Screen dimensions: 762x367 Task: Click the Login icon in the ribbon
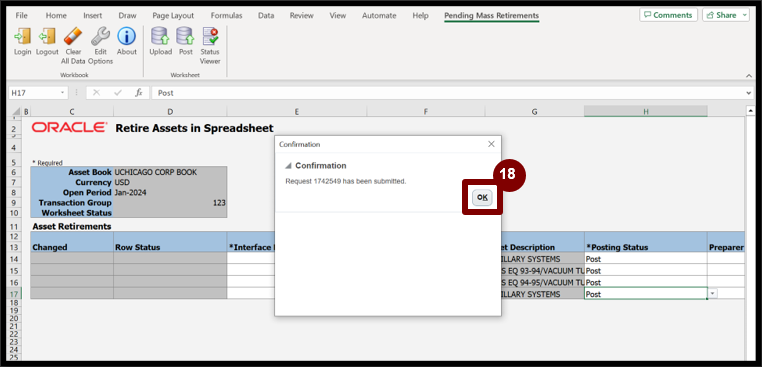point(22,36)
